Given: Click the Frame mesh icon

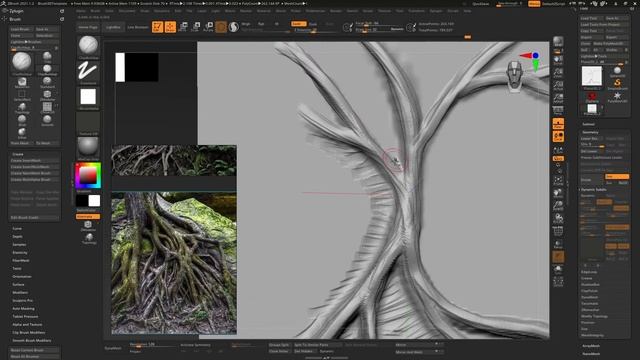Looking at the screenshot, I should click(558, 181).
